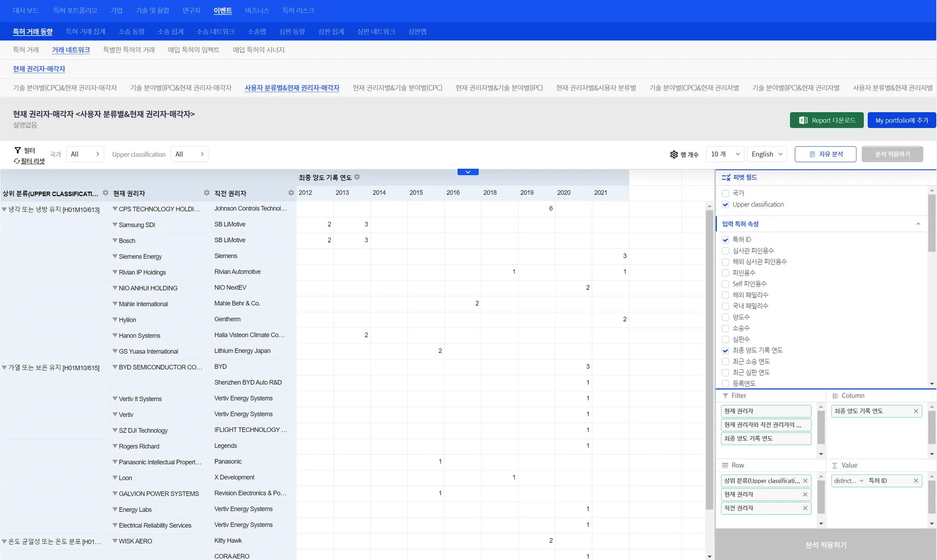Remove 특허 ID from Value area

916,480
